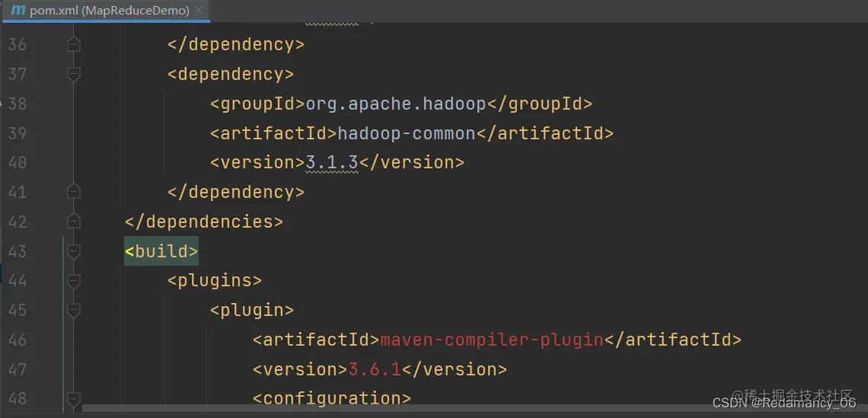Click the Maven file icon on tab

click(18, 11)
